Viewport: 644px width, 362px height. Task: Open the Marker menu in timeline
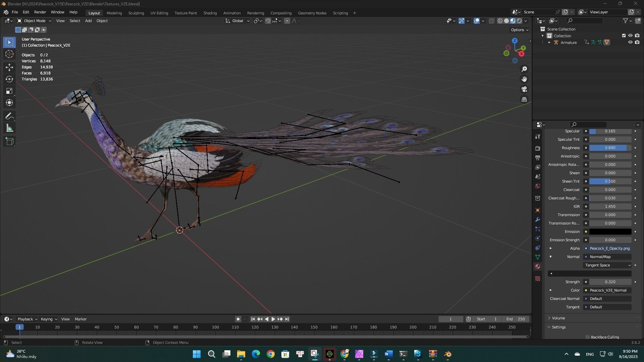coord(80,319)
